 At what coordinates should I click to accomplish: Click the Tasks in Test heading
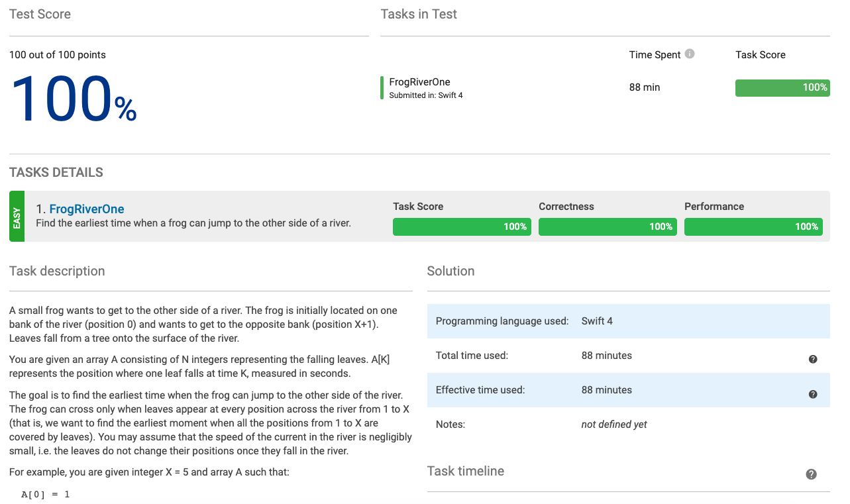(x=419, y=15)
